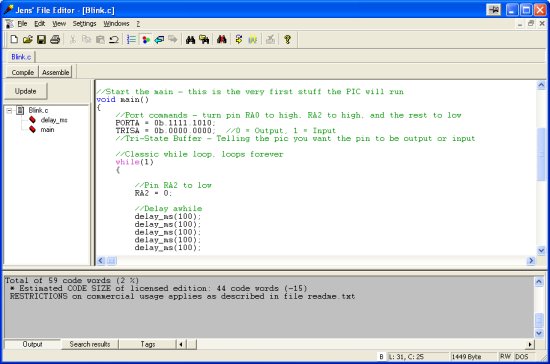Cut the selection with the scissors icon
The height and width of the screenshot is (364, 550).
click(73, 39)
